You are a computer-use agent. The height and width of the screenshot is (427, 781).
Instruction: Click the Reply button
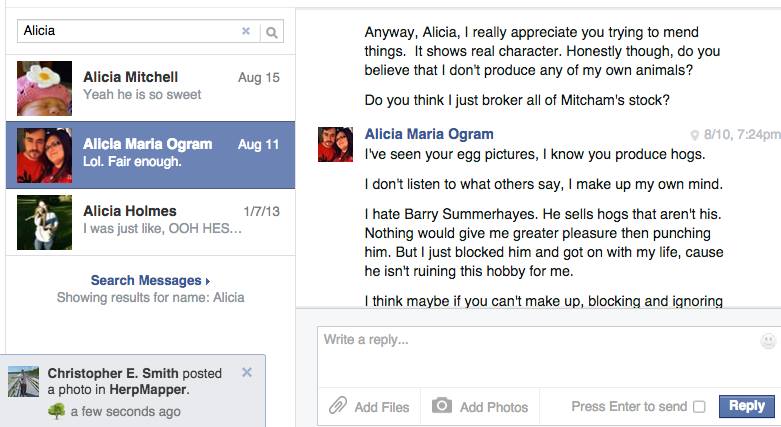[747, 406]
